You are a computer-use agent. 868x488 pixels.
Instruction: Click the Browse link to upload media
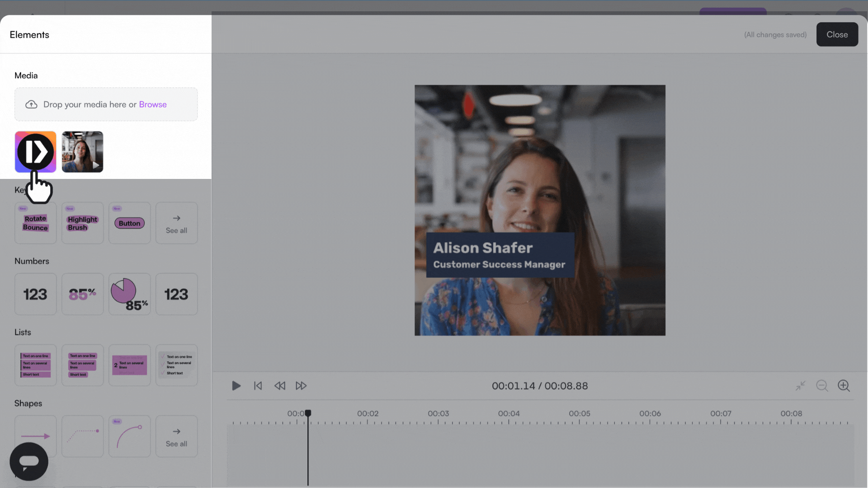pos(153,104)
